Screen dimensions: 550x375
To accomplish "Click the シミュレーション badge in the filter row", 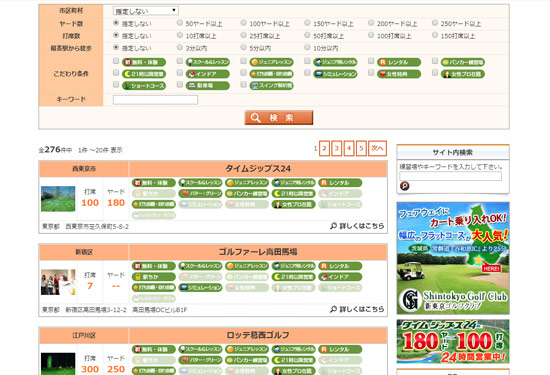I will click(335, 74).
